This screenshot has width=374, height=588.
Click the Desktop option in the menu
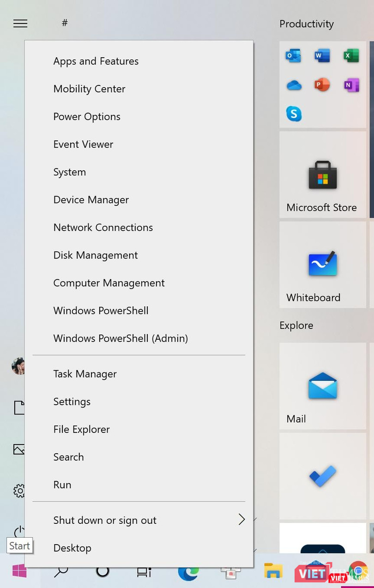[x=72, y=548]
